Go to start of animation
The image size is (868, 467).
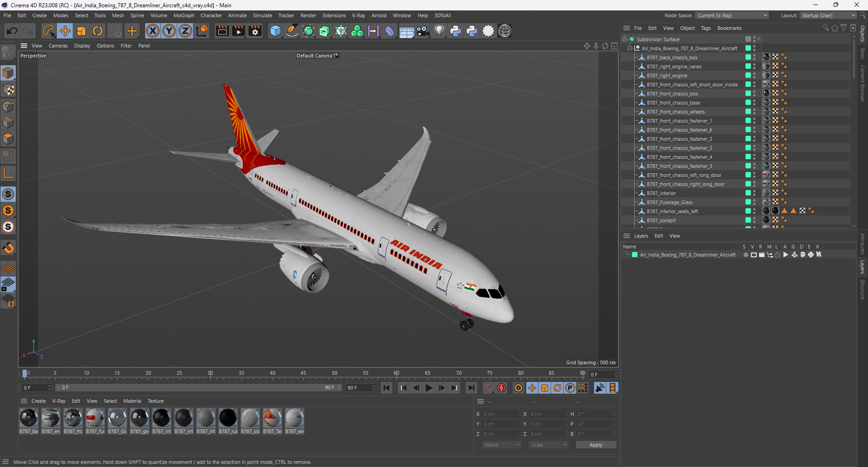[387, 388]
